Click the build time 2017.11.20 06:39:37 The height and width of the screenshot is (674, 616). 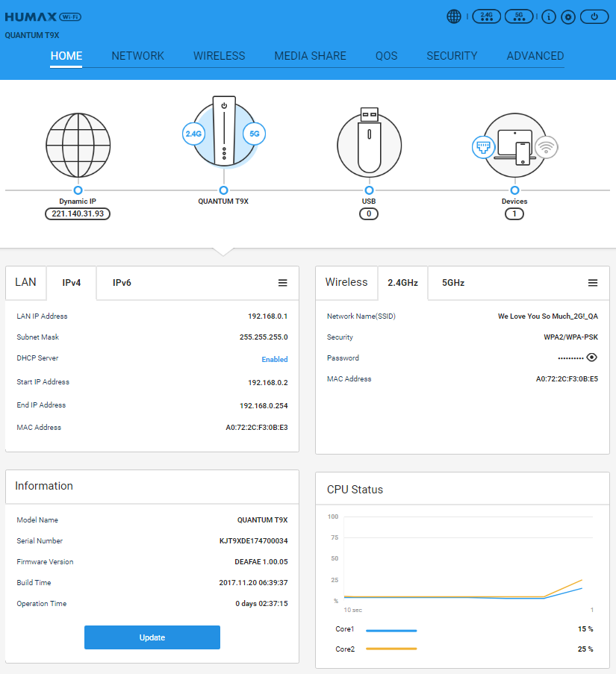pos(254,583)
